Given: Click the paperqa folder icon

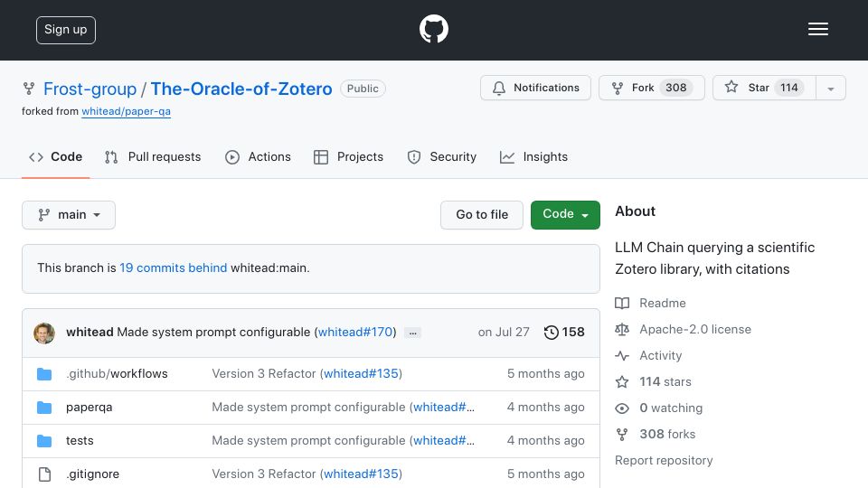Looking at the screenshot, I should [44, 408].
